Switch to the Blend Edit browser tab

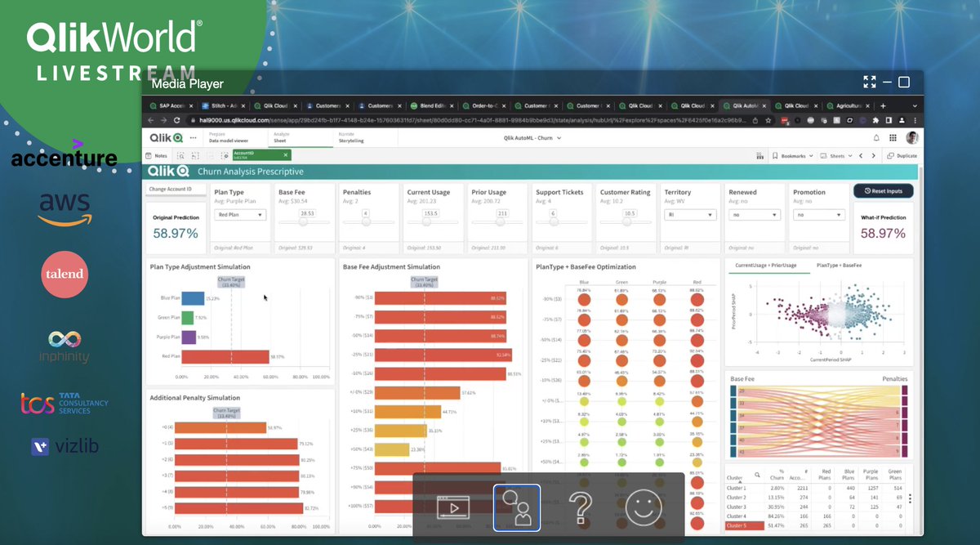(x=432, y=105)
